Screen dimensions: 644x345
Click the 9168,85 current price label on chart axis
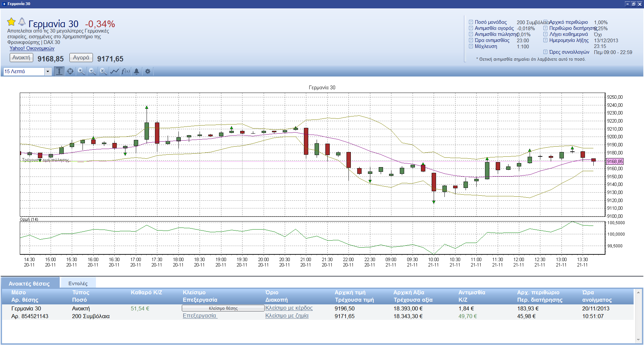tap(615, 161)
